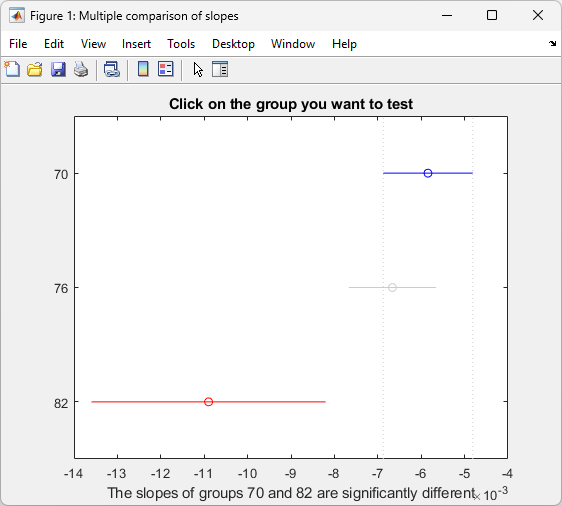Select the gray group 76 marker
Viewport: 562px width, 506px height.
coord(392,287)
